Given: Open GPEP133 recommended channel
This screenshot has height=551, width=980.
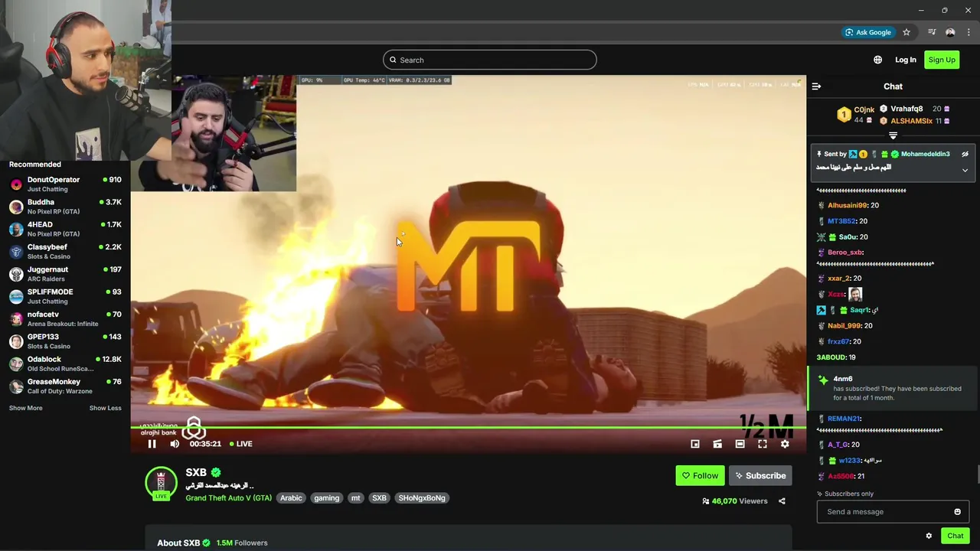Looking at the screenshot, I should pyautogui.click(x=65, y=341).
